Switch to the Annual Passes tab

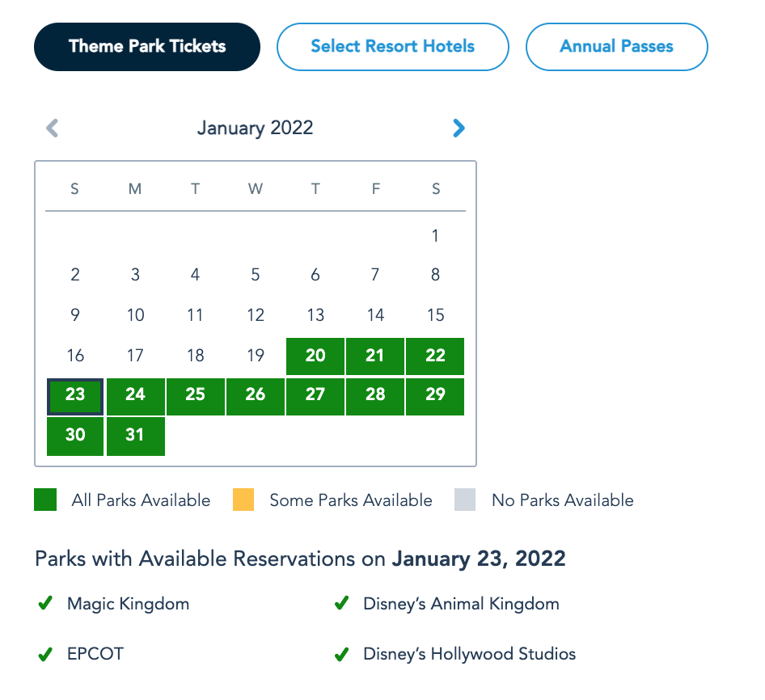pos(616,46)
